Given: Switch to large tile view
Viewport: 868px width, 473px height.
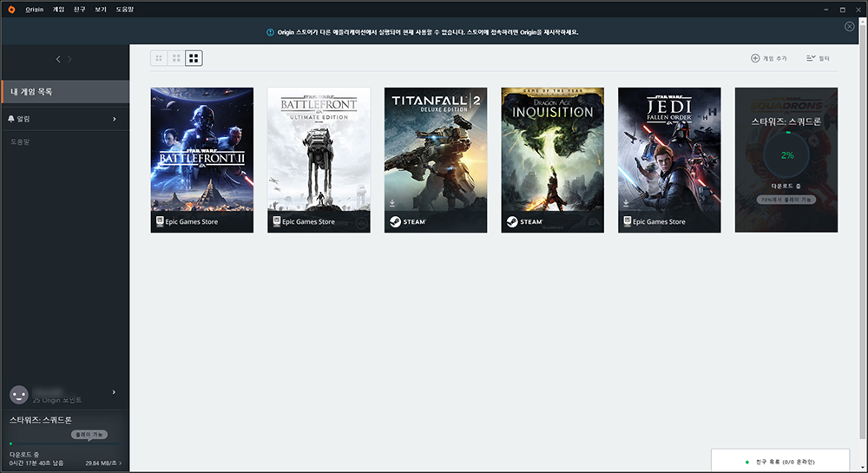Looking at the screenshot, I should tap(194, 58).
